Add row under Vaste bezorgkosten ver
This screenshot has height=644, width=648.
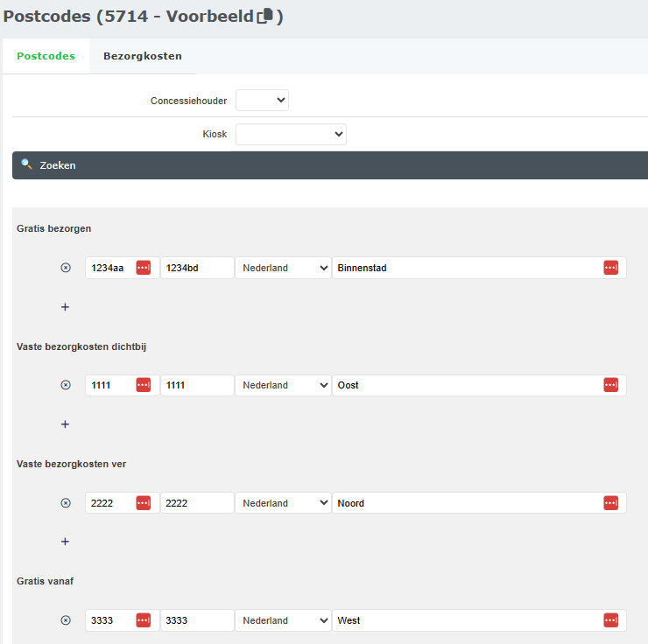coord(65,542)
